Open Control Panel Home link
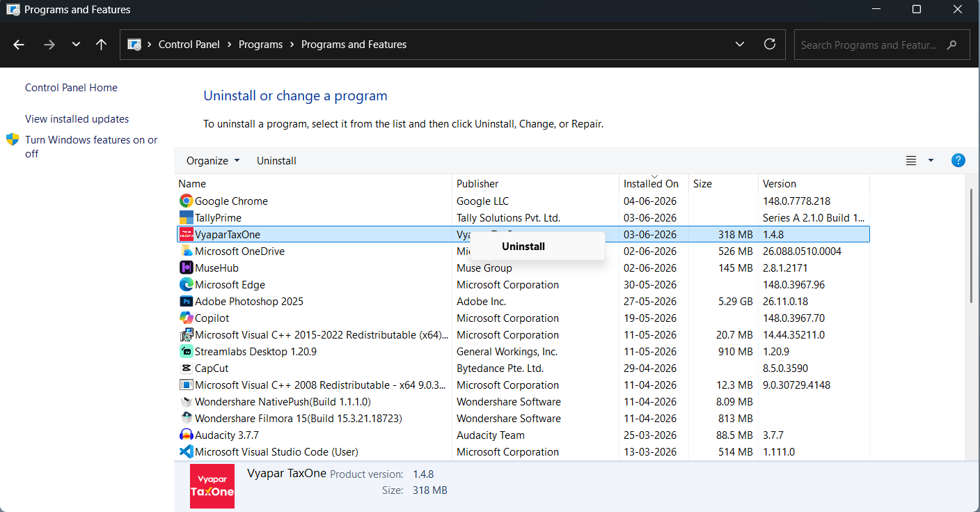980x512 pixels. [x=71, y=88]
